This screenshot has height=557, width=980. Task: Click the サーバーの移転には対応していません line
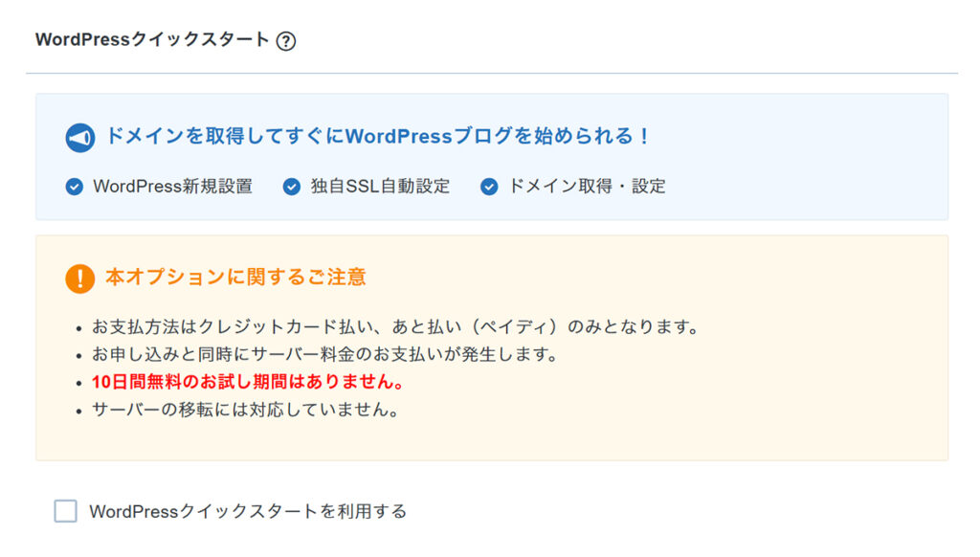click(245, 410)
